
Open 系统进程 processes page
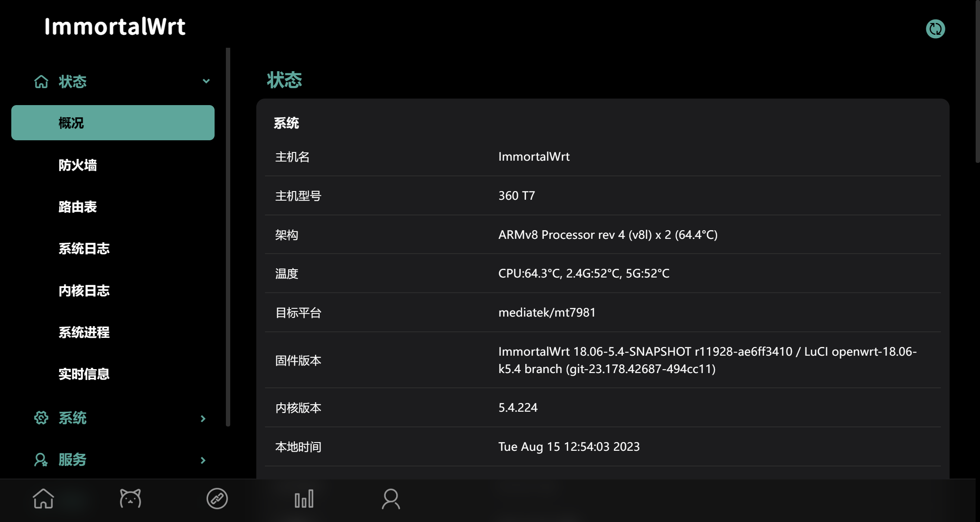(x=84, y=332)
